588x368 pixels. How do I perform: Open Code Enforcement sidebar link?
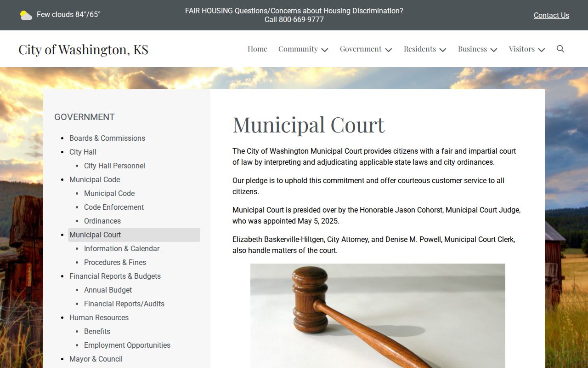tap(114, 207)
